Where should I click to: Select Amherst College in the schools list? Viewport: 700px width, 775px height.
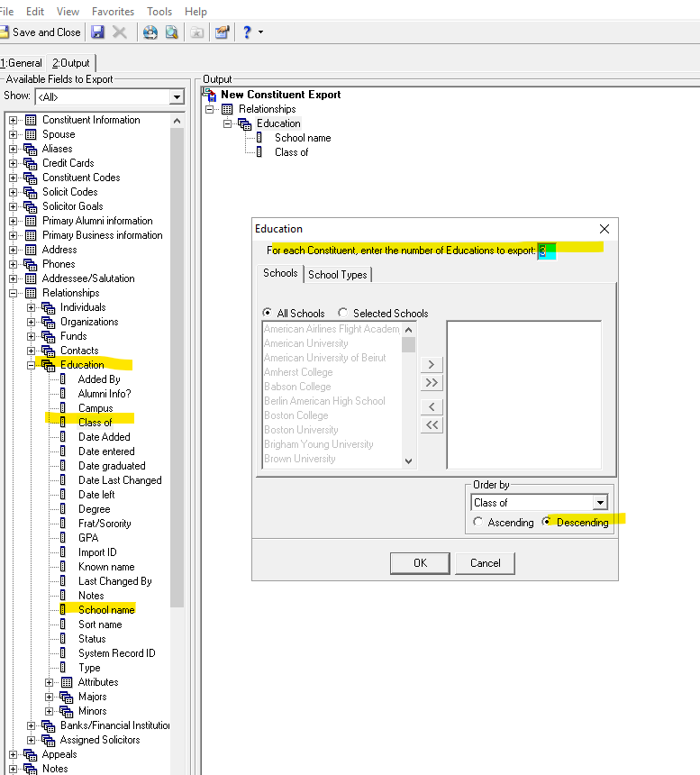298,372
